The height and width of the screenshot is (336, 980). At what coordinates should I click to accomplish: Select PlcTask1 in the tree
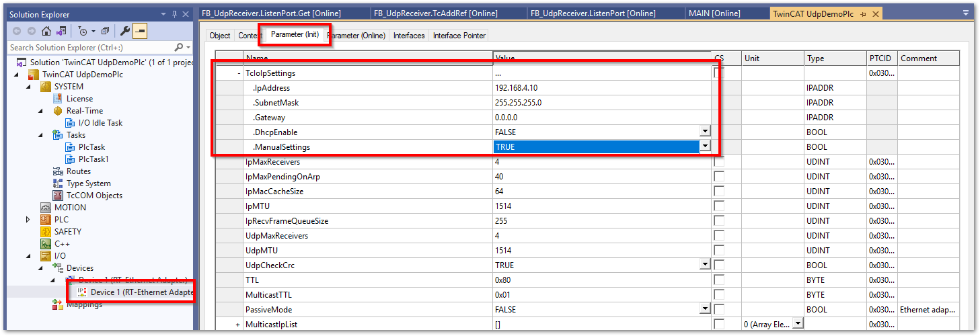click(93, 159)
